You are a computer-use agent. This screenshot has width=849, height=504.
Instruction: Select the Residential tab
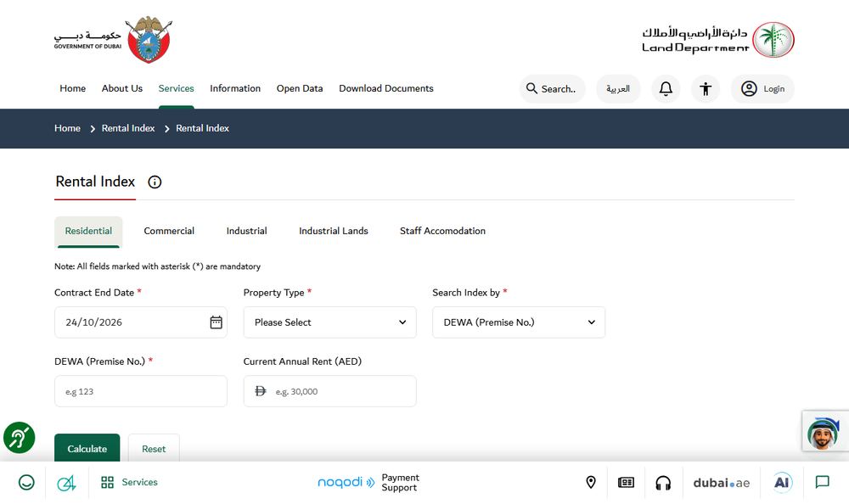coord(88,232)
